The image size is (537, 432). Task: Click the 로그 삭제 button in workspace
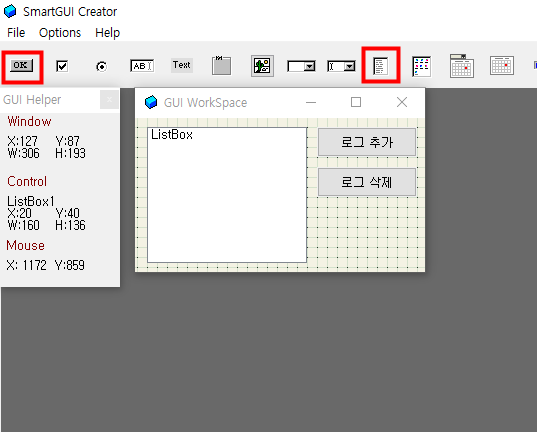point(367,182)
